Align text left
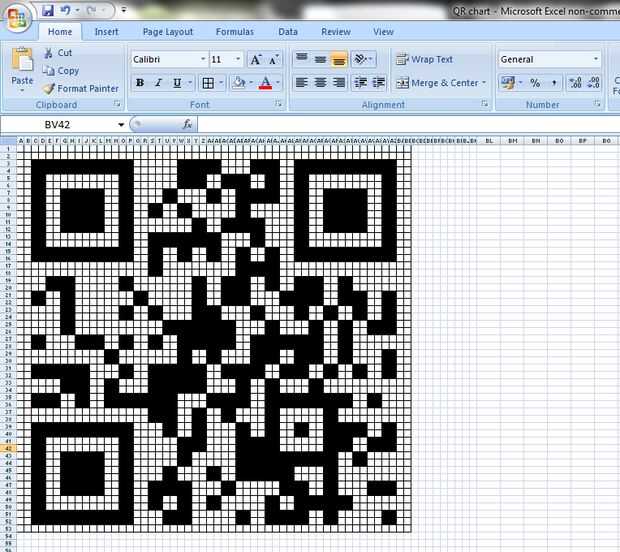 point(302,83)
